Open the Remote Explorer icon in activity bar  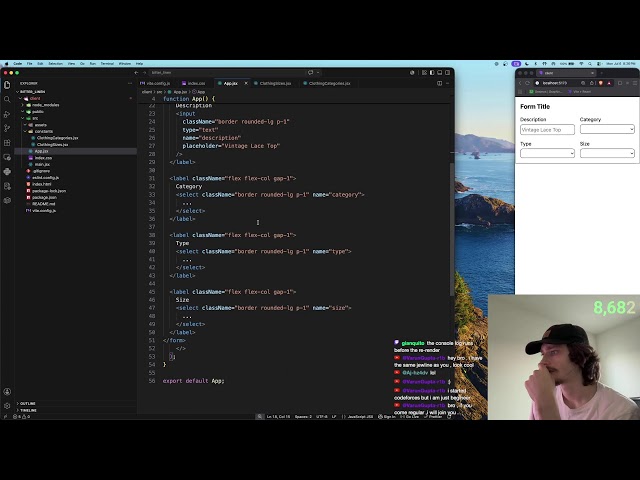point(7,157)
